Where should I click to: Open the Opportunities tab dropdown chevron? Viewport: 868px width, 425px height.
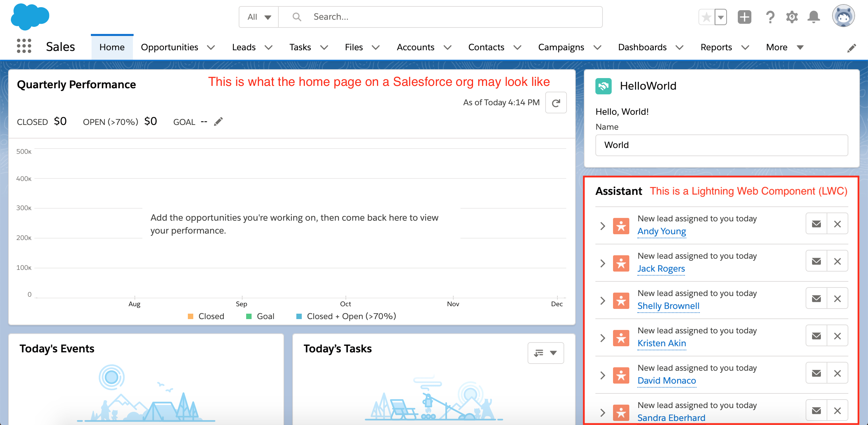point(211,48)
